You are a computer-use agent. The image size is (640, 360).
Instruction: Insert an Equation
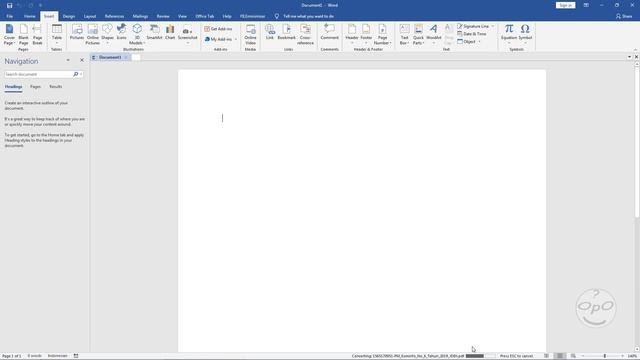509,34
